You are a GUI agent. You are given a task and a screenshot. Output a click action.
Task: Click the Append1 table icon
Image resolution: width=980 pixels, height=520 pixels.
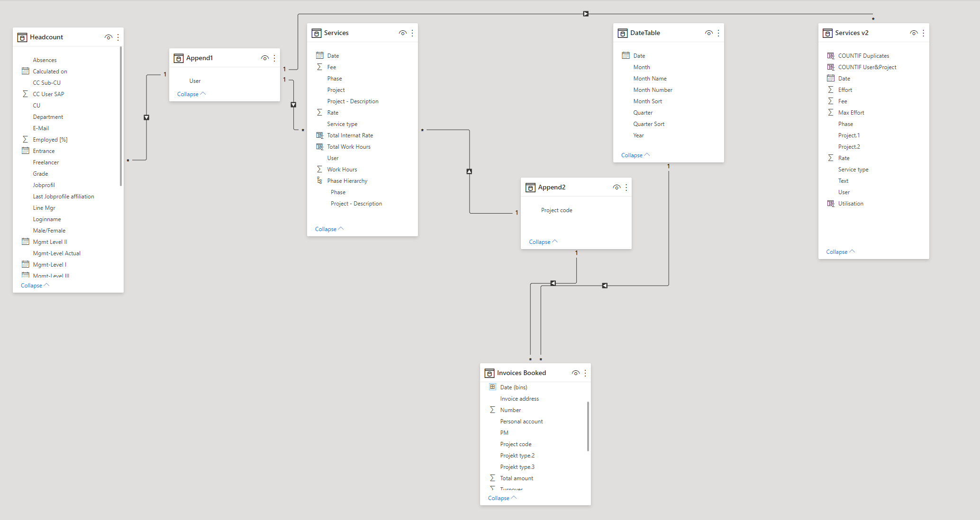click(x=178, y=58)
